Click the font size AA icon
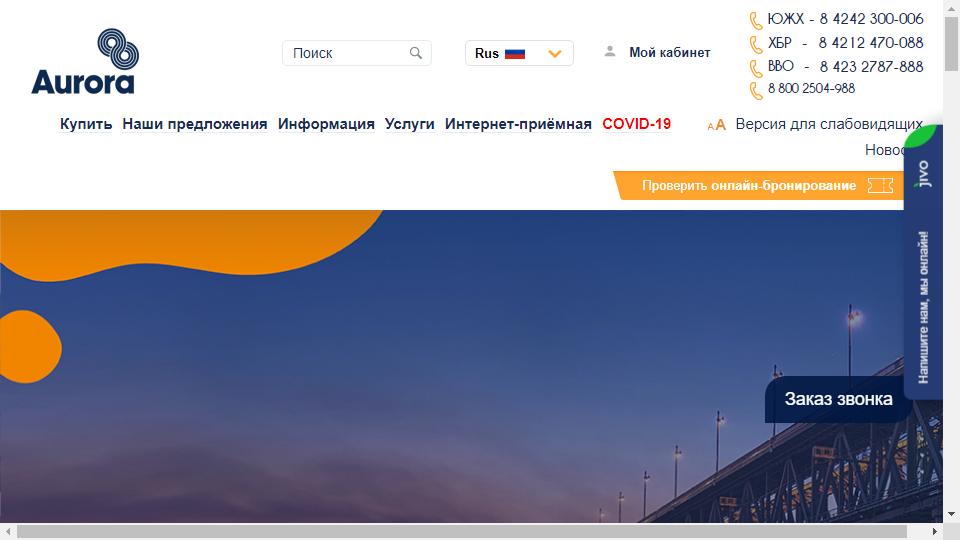This screenshot has height=540, width=960. [x=716, y=125]
